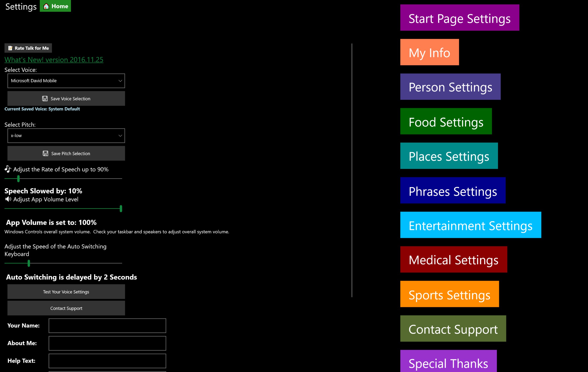Image resolution: width=588 pixels, height=372 pixels.
Task: Go to My Info tile
Action: (x=429, y=52)
